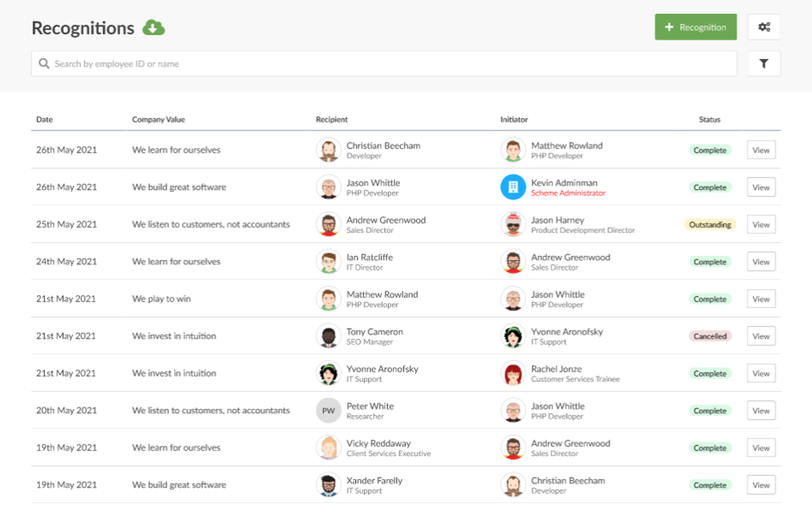
Task: Click Kevin Adminman's blue building avatar
Action: pyautogui.click(x=513, y=187)
